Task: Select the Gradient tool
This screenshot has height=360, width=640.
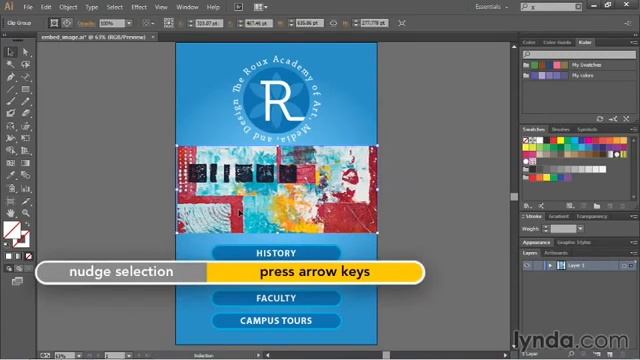Action: click(26, 163)
